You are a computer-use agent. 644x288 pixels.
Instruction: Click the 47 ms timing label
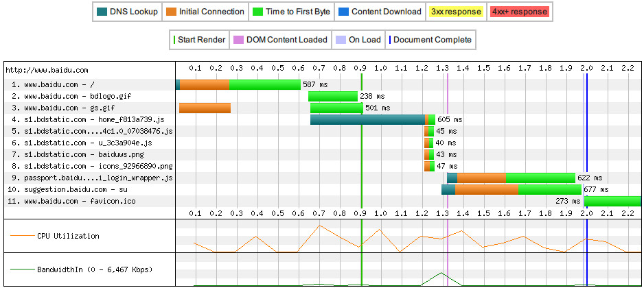click(x=447, y=166)
